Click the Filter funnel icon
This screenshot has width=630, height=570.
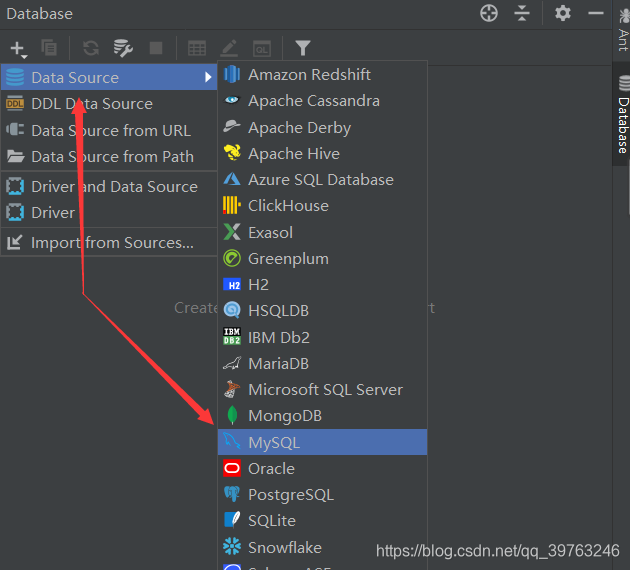[x=303, y=48]
